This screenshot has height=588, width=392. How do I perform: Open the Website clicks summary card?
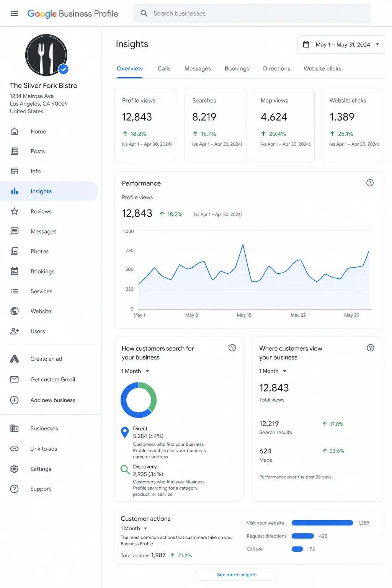tap(352, 126)
